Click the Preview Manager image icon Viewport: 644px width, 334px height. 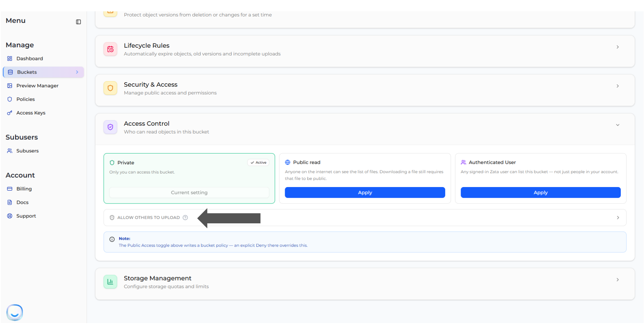(10, 86)
